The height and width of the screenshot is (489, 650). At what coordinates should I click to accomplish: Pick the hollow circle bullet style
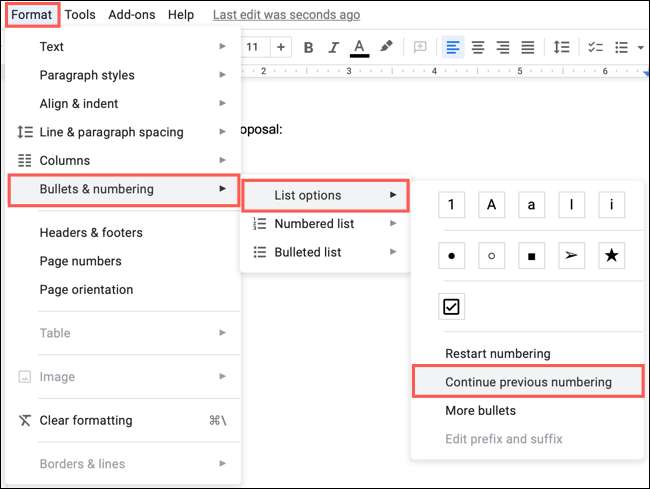coord(491,255)
